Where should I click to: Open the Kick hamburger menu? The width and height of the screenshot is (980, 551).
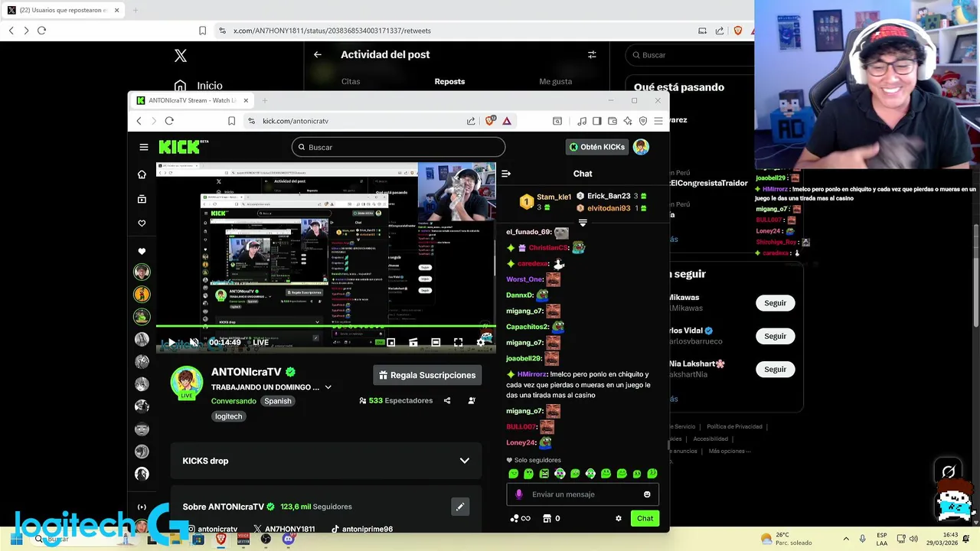pos(143,147)
